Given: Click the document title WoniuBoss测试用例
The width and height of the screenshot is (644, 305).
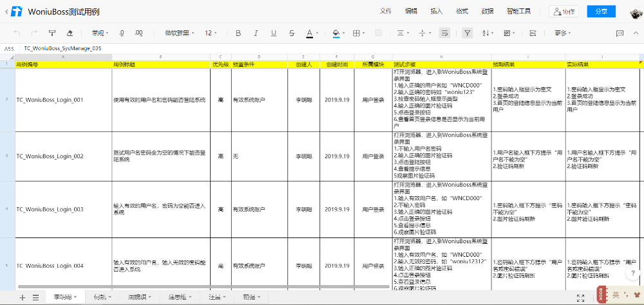Looking at the screenshot, I should pos(63,12).
